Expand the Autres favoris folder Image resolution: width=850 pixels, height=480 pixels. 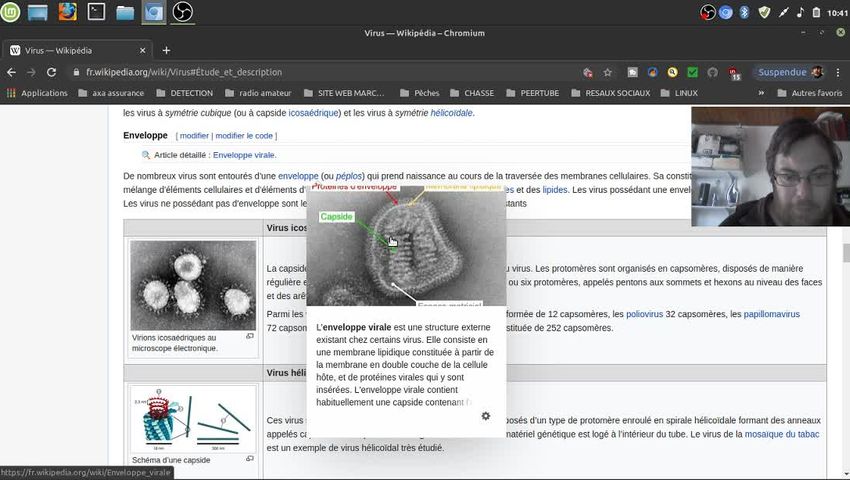809,93
